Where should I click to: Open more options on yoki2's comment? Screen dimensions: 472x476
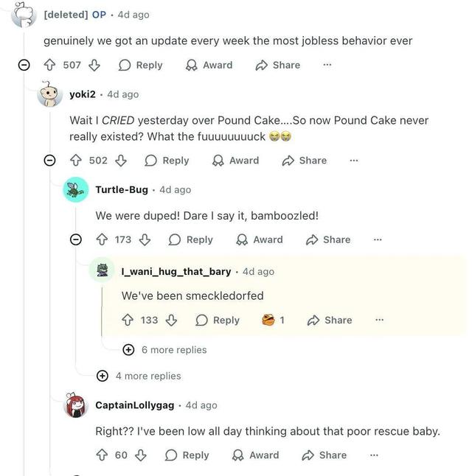tap(353, 160)
